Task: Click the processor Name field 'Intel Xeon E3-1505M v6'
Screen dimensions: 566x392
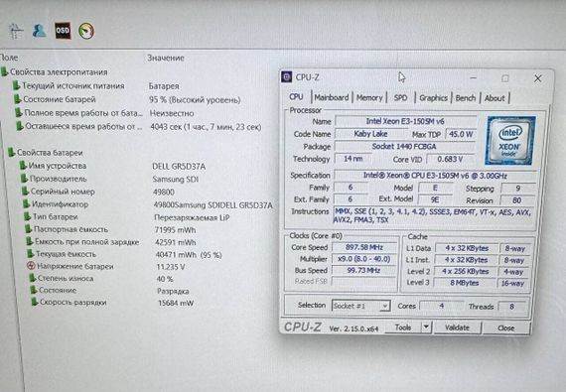Action: [405, 121]
